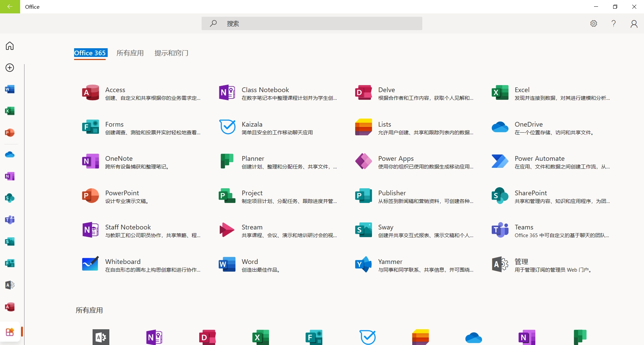This screenshot has height=345, width=644.
Task: Switch to the 所有应用 tab
Action: [130, 53]
